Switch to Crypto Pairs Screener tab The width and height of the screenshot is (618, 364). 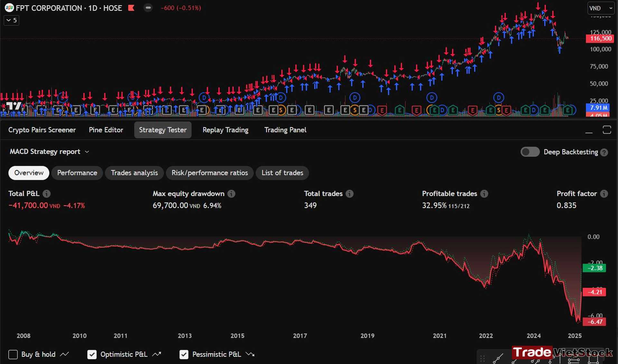pos(42,130)
